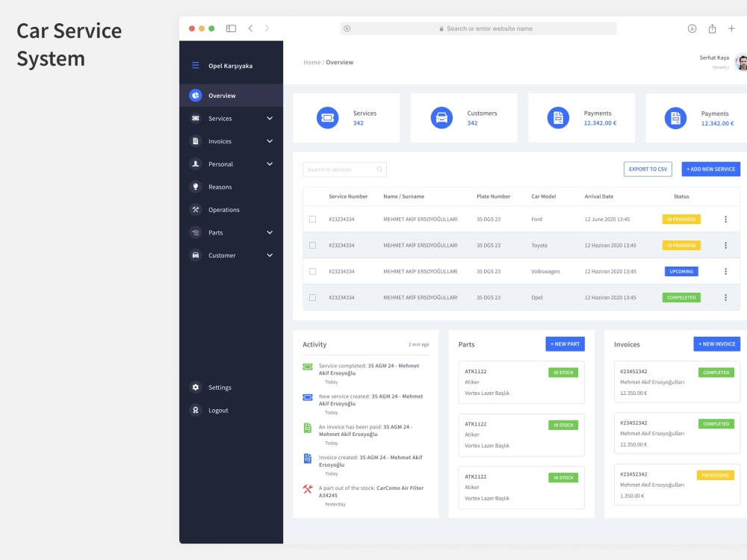Image resolution: width=747 pixels, height=560 pixels.
Task: Expand the Parts sidebar chevron
Action: [270, 232]
